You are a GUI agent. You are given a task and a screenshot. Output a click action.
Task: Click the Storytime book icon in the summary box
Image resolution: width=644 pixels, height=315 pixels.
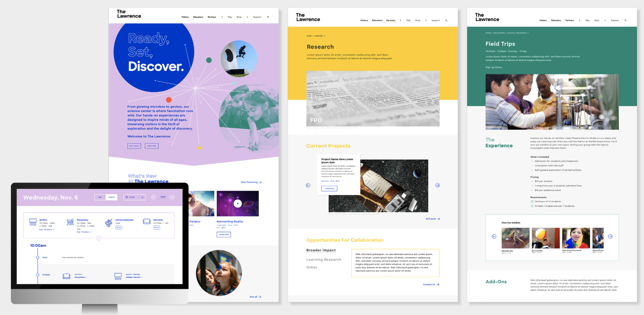tap(147, 222)
